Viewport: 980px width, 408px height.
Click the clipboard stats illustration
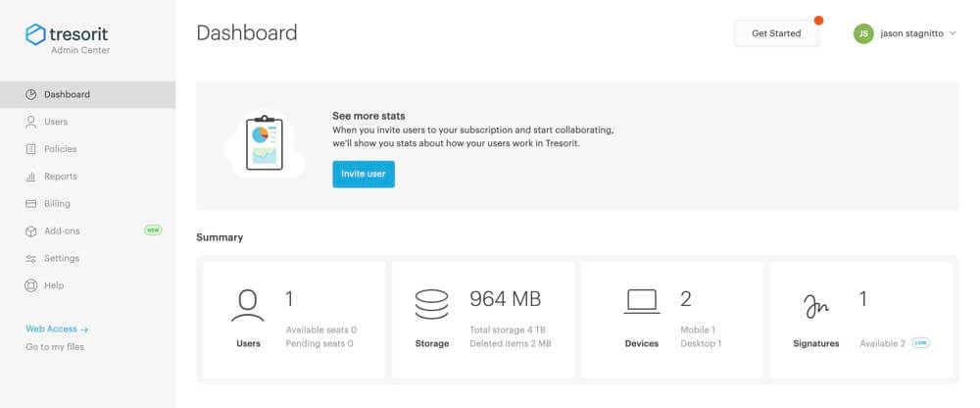265,143
